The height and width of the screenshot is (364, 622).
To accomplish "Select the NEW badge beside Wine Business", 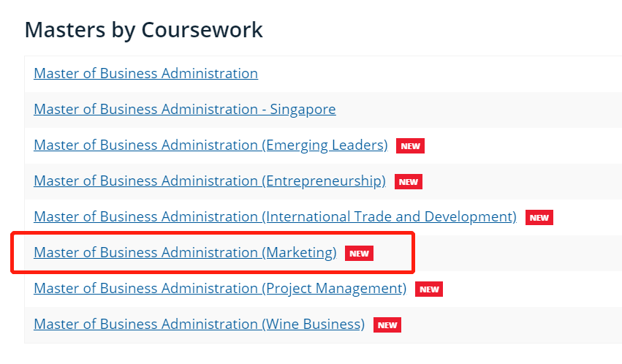I will 387,325.
